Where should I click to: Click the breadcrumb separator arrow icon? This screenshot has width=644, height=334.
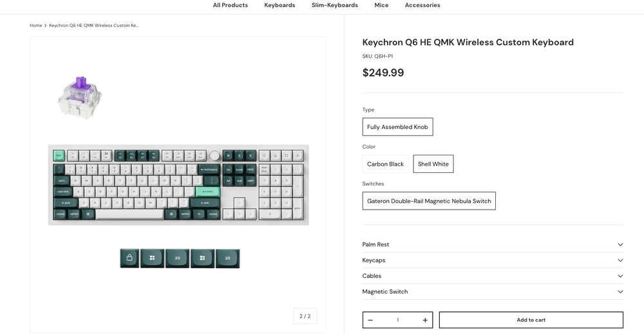point(46,26)
